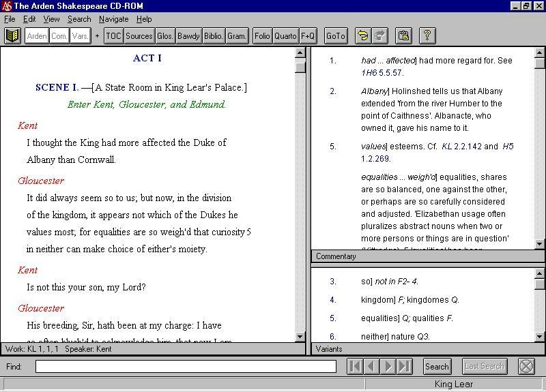Screen dimensions: 546x392
Task: Click Variants pane scroll down arrow
Action: pos(539,336)
